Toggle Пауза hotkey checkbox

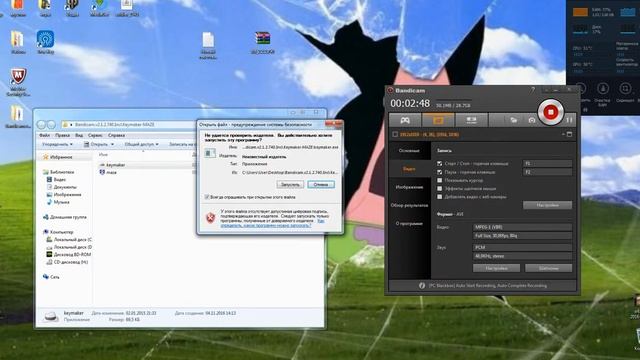pos(440,172)
